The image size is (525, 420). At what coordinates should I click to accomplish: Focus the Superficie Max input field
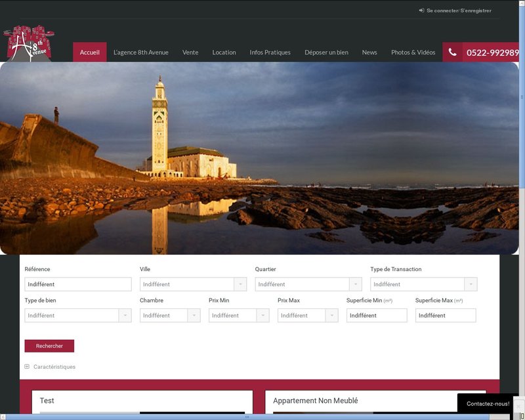[446, 315]
